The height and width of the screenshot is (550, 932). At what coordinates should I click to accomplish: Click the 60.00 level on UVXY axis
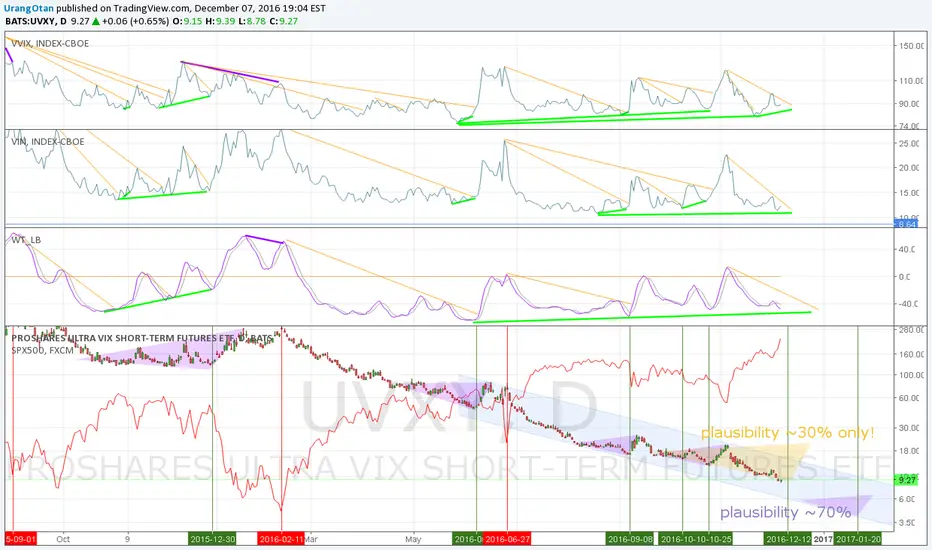pos(909,398)
